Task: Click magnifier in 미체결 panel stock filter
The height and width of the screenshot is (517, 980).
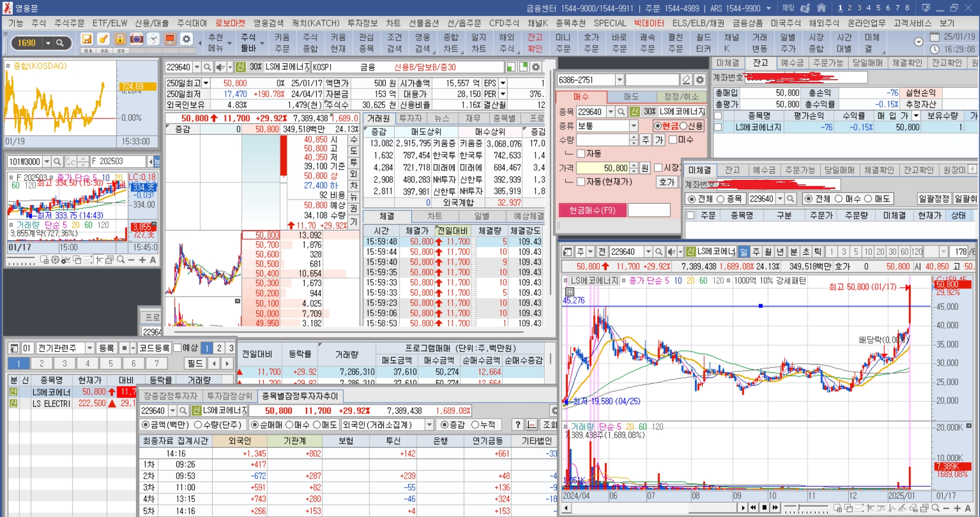Action: tap(790, 199)
